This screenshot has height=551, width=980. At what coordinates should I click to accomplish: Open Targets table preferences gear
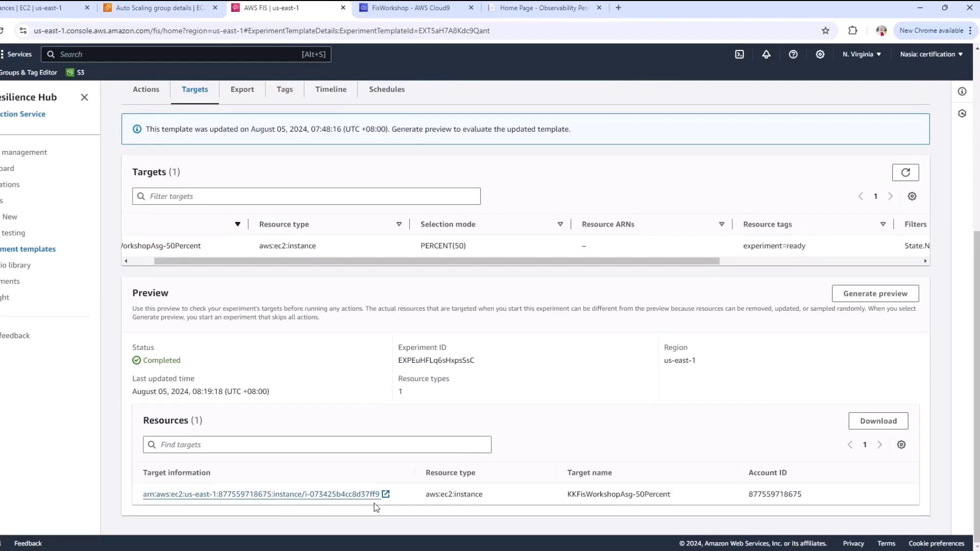(912, 196)
